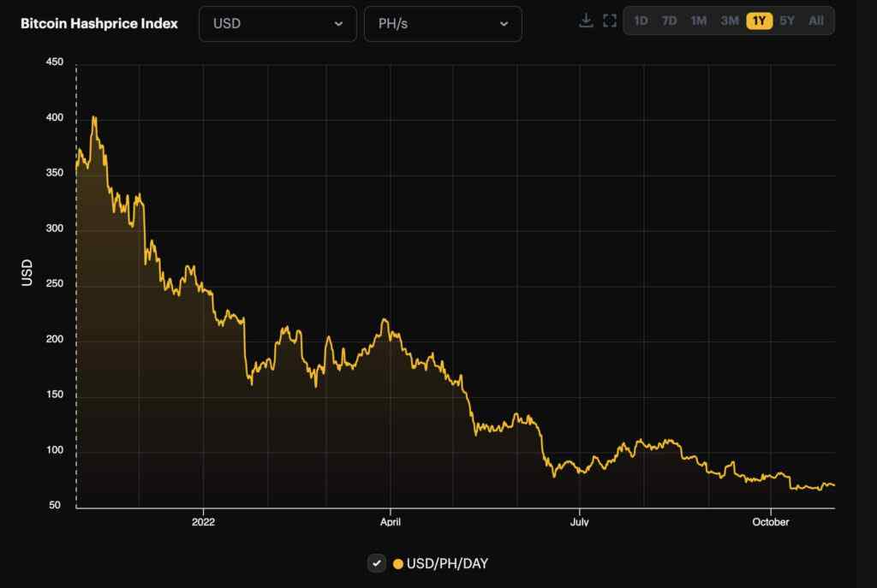Toggle the USD/PH/DAY series checkbox
This screenshot has width=877, height=588.
tap(376, 563)
